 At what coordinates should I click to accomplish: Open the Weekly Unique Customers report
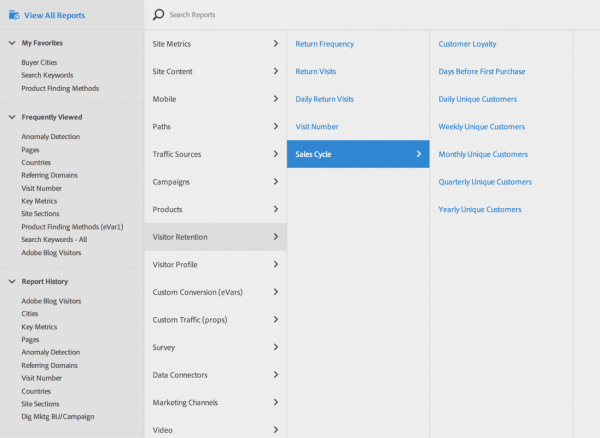coord(482,127)
